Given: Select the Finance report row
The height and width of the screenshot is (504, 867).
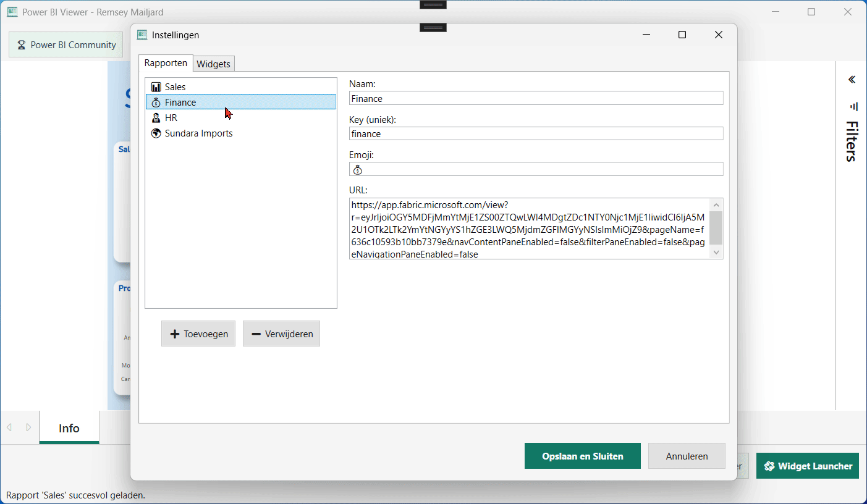Looking at the screenshot, I should click(x=241, y=102).
